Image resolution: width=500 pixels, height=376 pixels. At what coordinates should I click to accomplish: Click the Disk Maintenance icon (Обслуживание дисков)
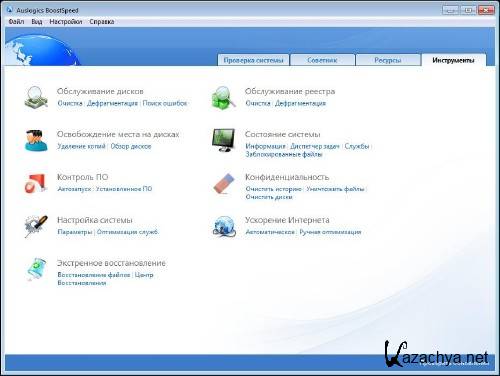[36, 97]
